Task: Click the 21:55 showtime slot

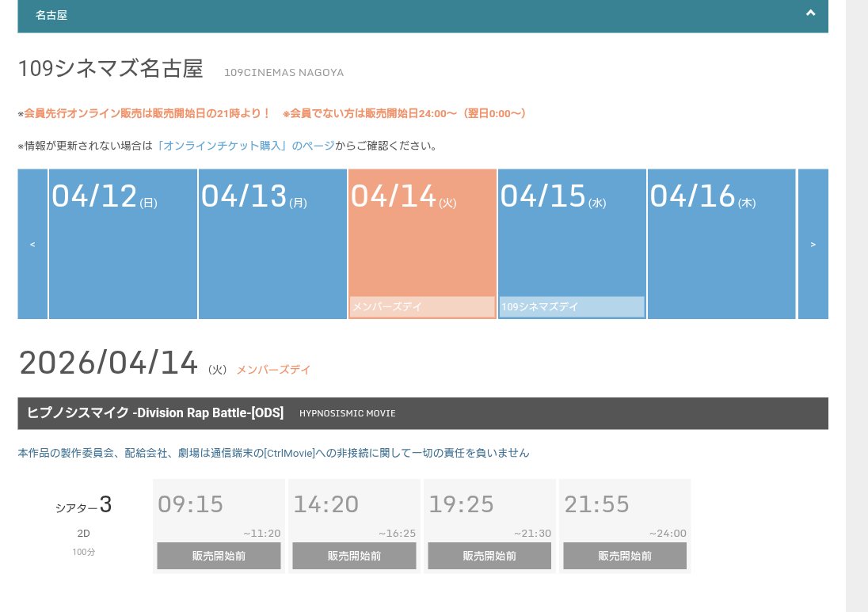Action: click(625, 526)
